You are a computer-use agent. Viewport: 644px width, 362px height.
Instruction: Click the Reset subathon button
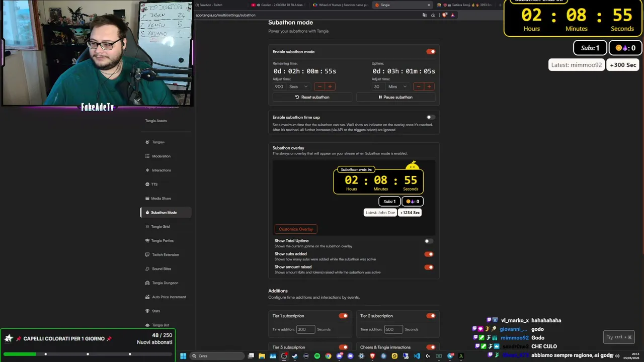coord(312,97)
